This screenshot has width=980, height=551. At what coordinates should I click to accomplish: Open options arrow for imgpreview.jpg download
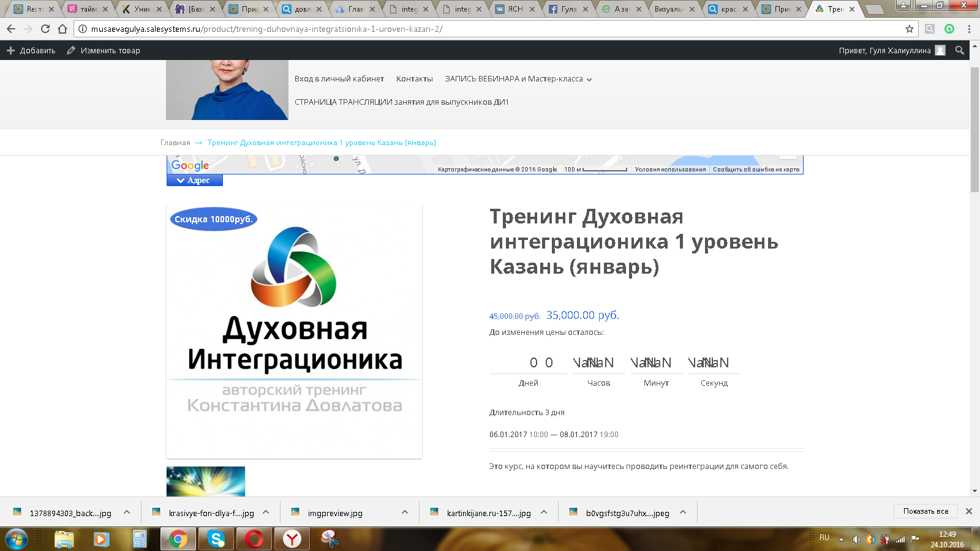405,512
